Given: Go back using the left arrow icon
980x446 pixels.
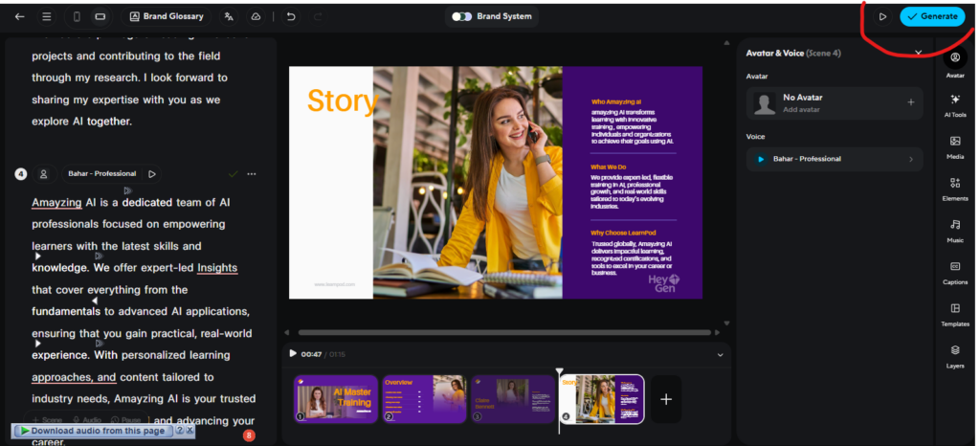Looking at the screenshot, I should tap(20, 17).
